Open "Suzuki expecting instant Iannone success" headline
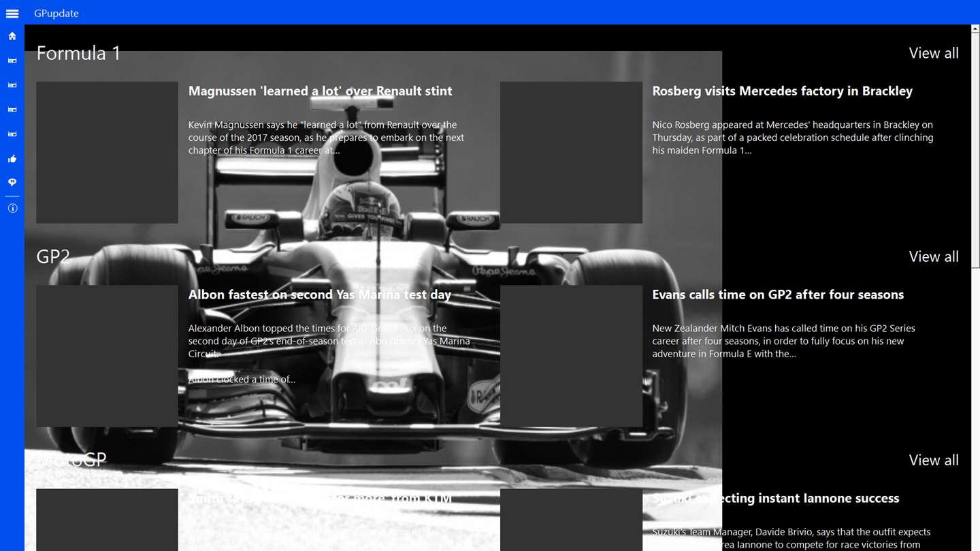980x551 pixels. (776, 499)
